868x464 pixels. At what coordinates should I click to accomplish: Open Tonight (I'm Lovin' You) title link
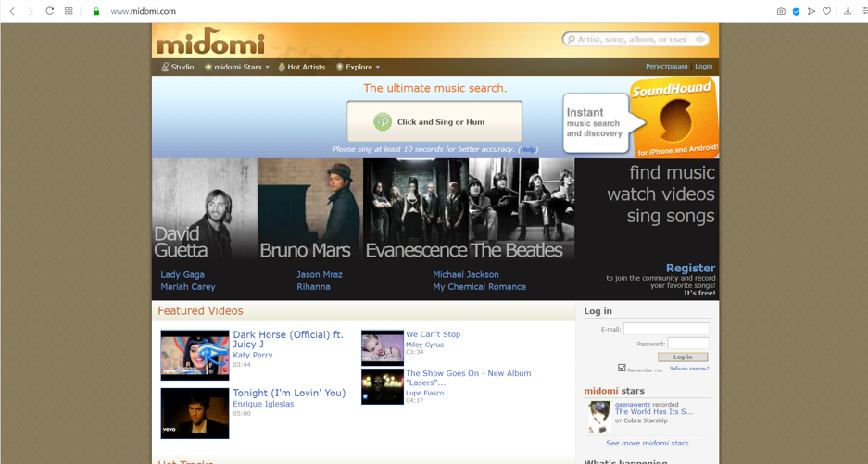click(289, 393)
